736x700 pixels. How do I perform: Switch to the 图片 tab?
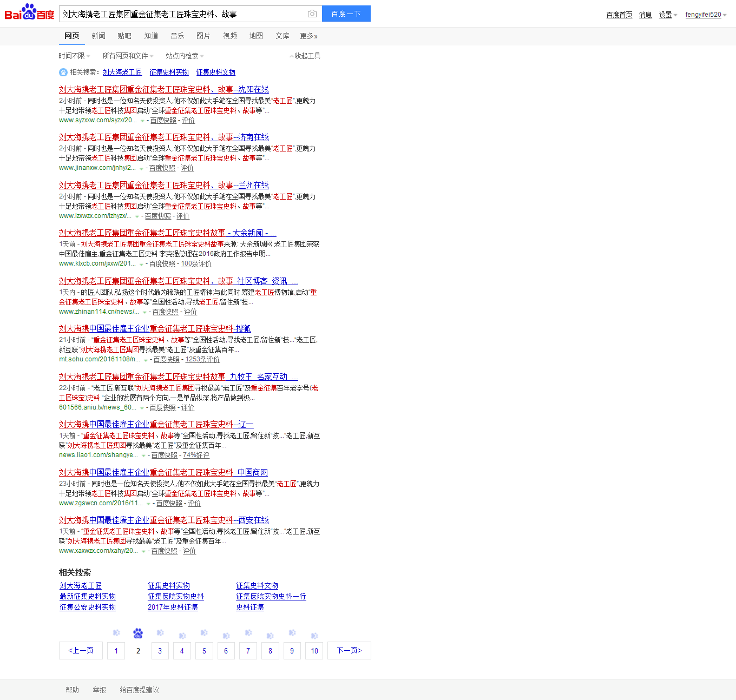tap(203, 36)
